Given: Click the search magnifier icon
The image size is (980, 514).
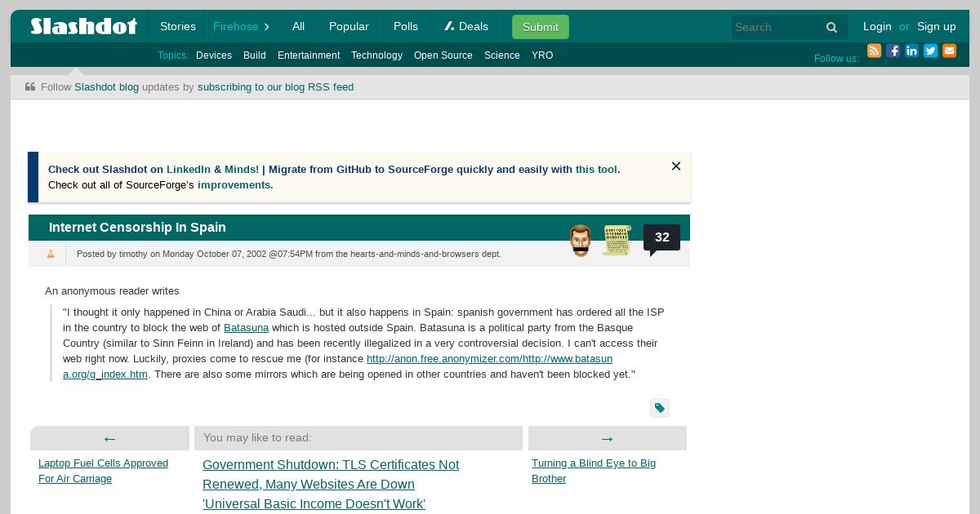Looking at the screenshot, I should pyautogui.click(x=831, y=27).
